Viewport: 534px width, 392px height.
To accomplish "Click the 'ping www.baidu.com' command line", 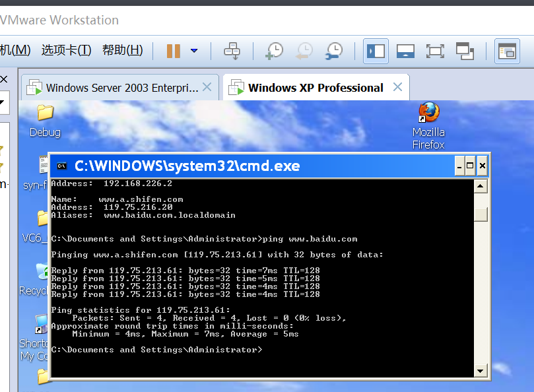I will (x=205, y=239).
